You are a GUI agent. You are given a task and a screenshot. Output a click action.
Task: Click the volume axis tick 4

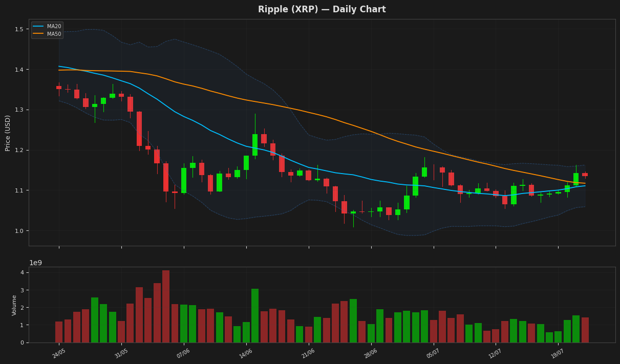pyautogui.click(x=22, y=272)
